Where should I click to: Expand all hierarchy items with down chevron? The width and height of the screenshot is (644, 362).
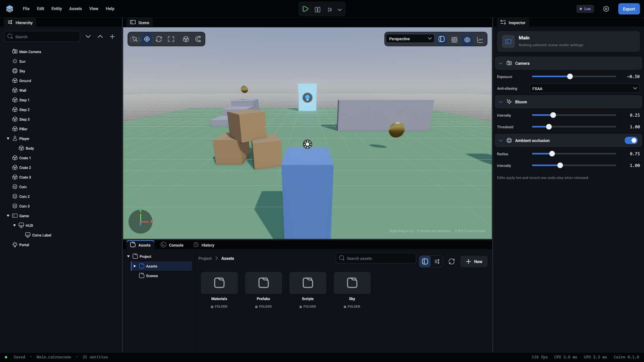click(x=88, y=37)
